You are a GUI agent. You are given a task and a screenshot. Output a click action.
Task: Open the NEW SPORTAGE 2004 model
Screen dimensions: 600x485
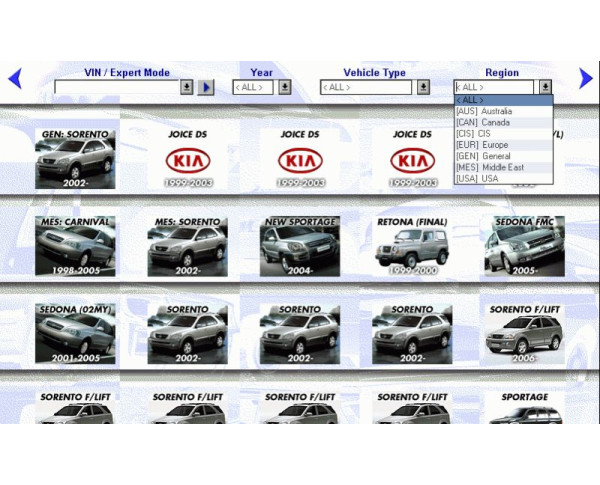tap(299, 246)
